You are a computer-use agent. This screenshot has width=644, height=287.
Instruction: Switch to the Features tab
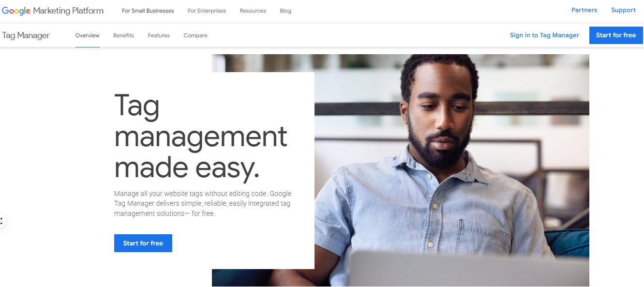[x=159, y=35]
